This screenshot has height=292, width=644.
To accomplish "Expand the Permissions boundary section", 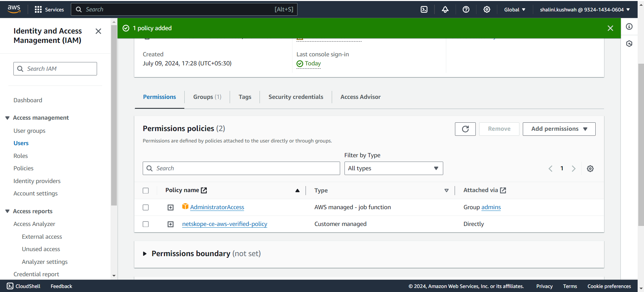I will click(x=145, y=254).
